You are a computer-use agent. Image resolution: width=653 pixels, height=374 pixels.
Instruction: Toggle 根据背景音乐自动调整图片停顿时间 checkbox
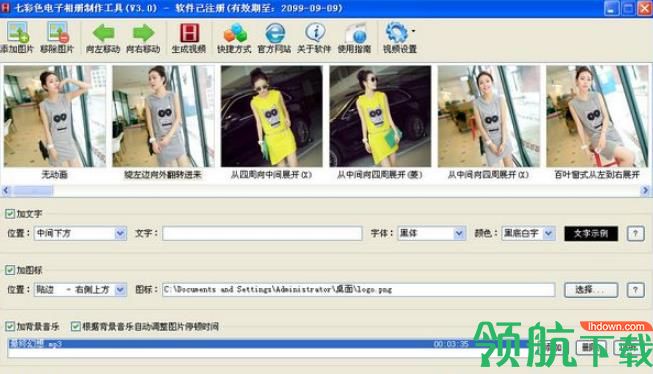[76, 327]
